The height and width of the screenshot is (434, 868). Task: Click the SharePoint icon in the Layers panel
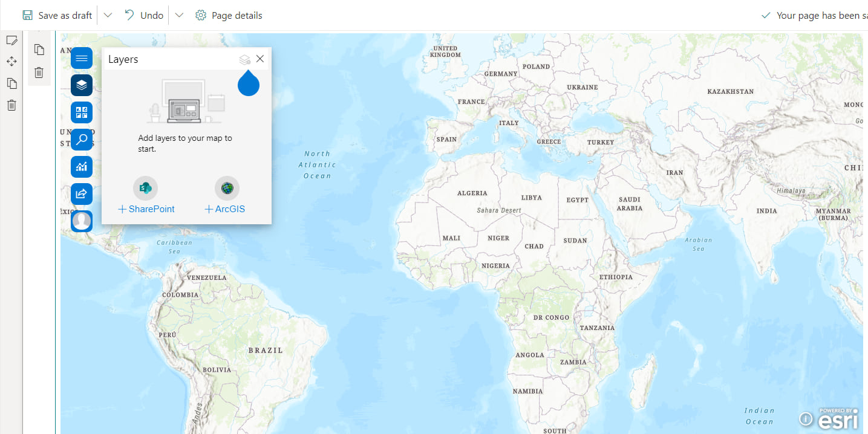(145, 188)
